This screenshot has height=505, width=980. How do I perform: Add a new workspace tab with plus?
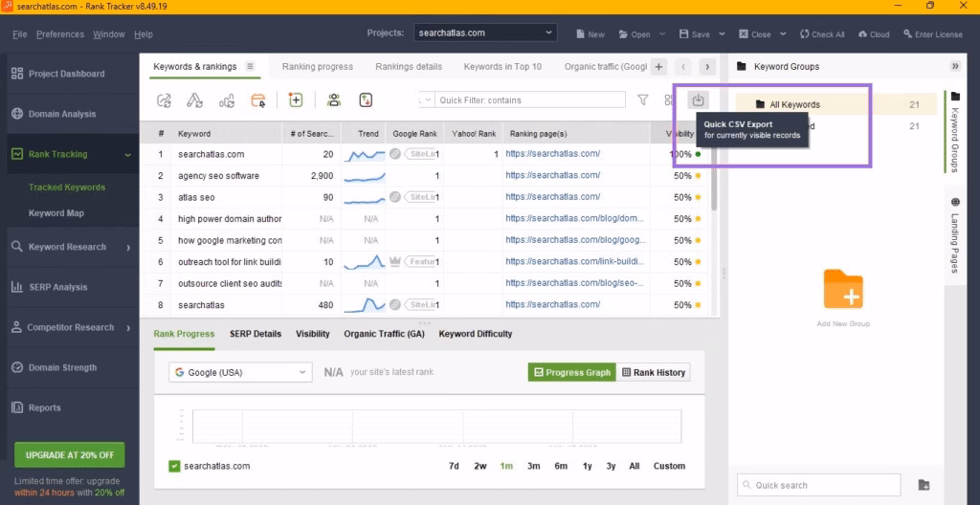tap(658, 67)
